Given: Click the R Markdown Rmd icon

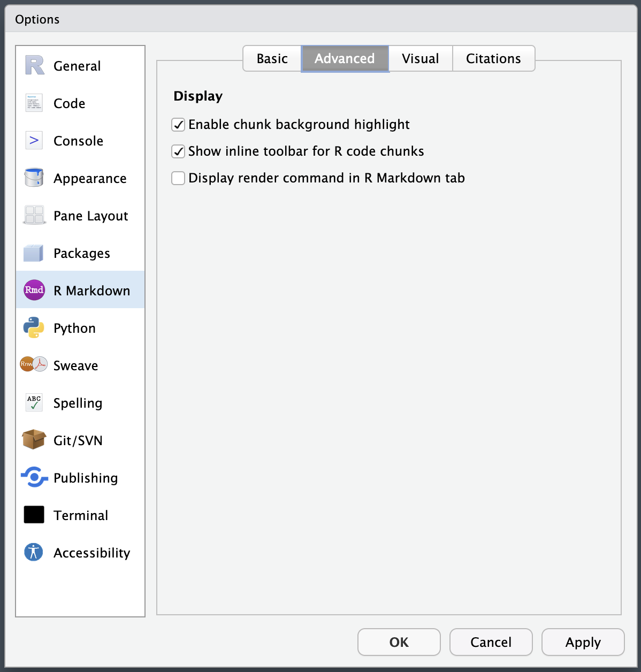Looking at the screenshot, I should point(34,290).
